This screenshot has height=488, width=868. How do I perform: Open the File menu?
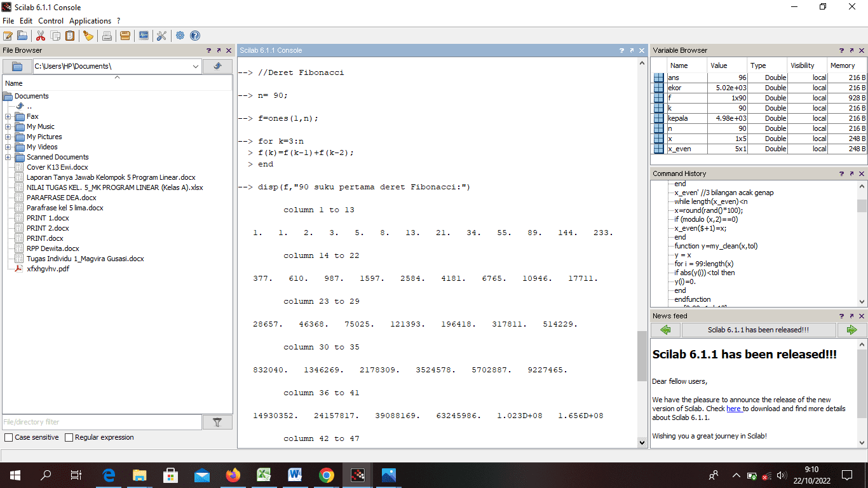click(x=8, y=21)
